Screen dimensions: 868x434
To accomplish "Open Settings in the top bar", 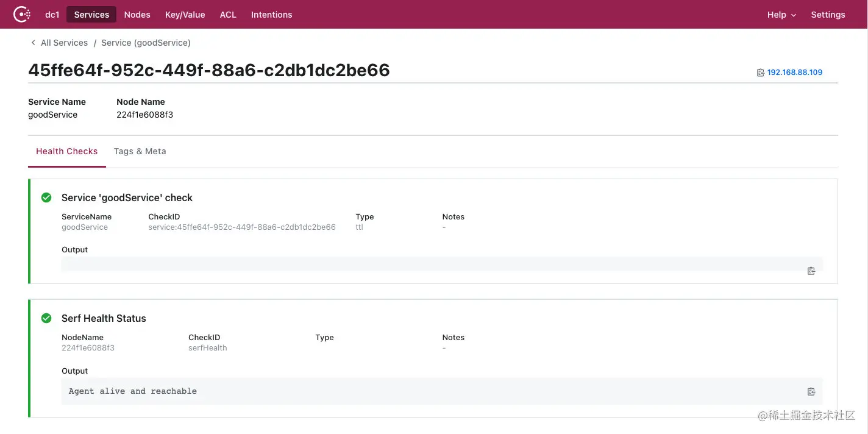I will point(828,15).
